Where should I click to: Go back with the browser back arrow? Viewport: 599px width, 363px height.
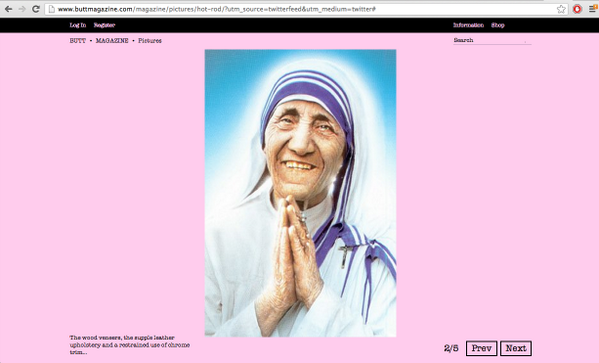click(x=8, y=9)
